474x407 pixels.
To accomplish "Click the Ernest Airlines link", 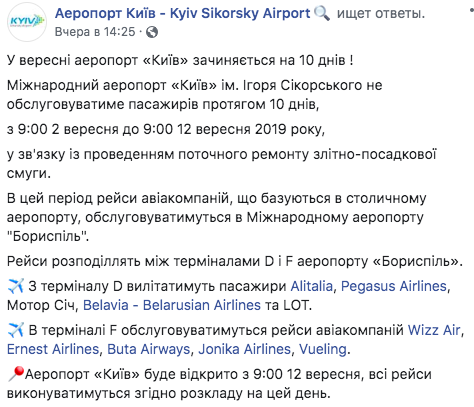I will (53, 349).
